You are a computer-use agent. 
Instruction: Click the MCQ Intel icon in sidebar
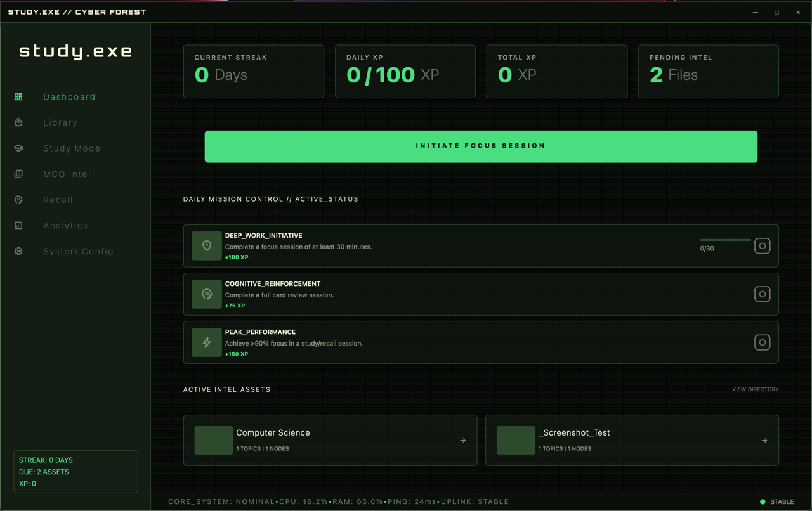click(18, 174)
